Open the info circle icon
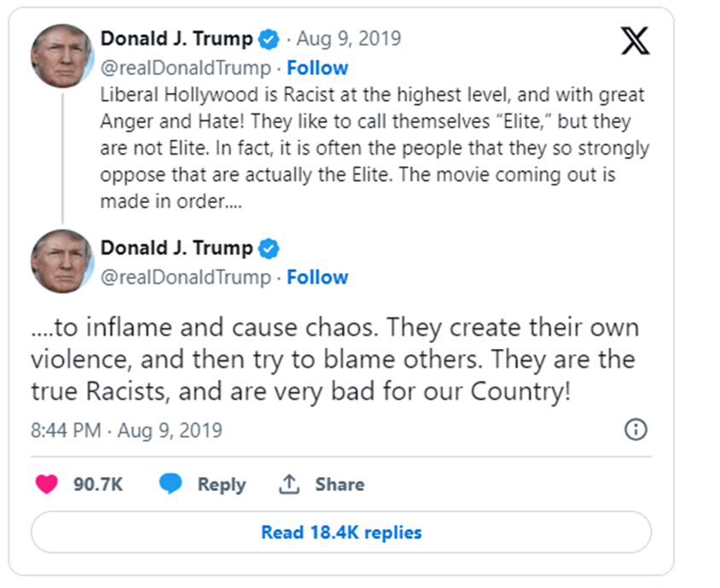 [x=636, y=429]
